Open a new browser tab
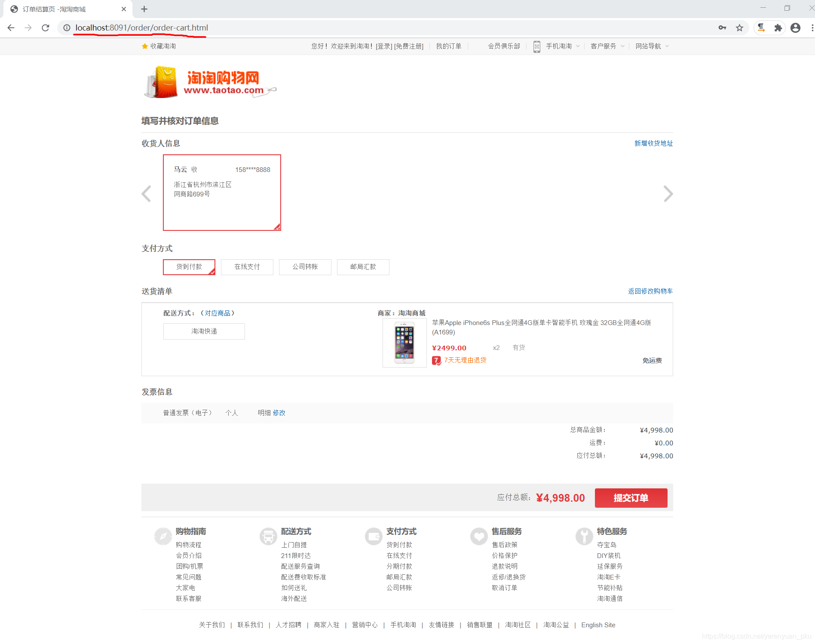Screen dimensions: 815x644 click(x=144, y=9)
